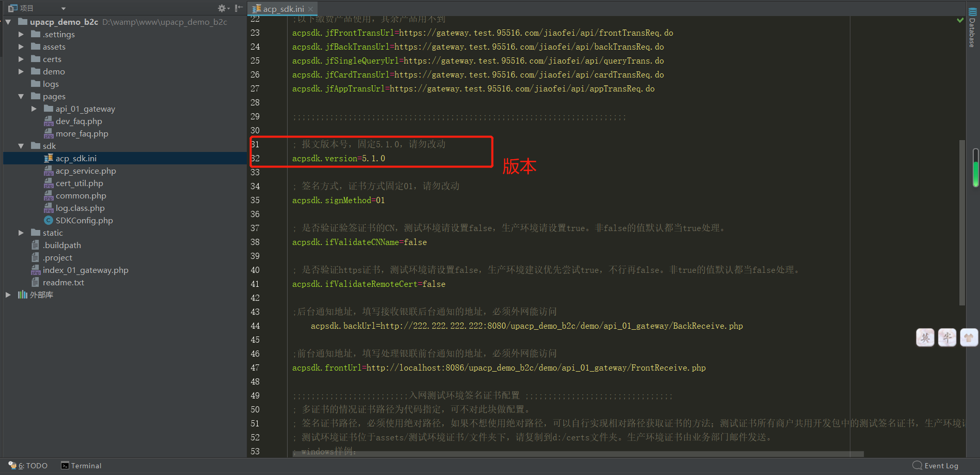The image size is (980, 475).
Task: Open .project file
Action: [x=57, y=258]
